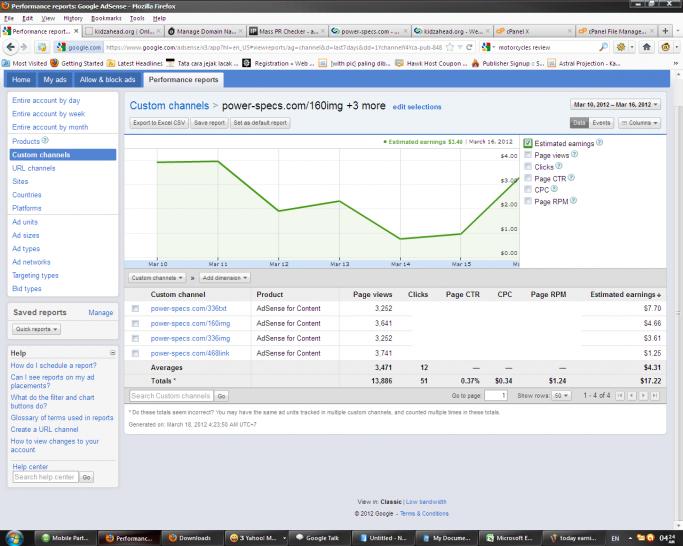The height and width of the screenshot is (546, 683).
Task: Check the Page RPM chart metric
Action: (x=528, y=201)
